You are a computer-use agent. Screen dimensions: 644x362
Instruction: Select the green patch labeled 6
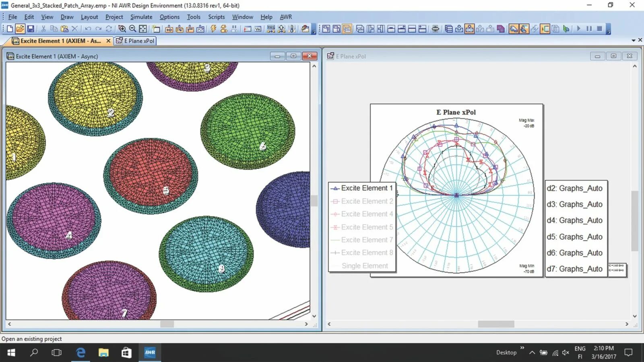248,131
